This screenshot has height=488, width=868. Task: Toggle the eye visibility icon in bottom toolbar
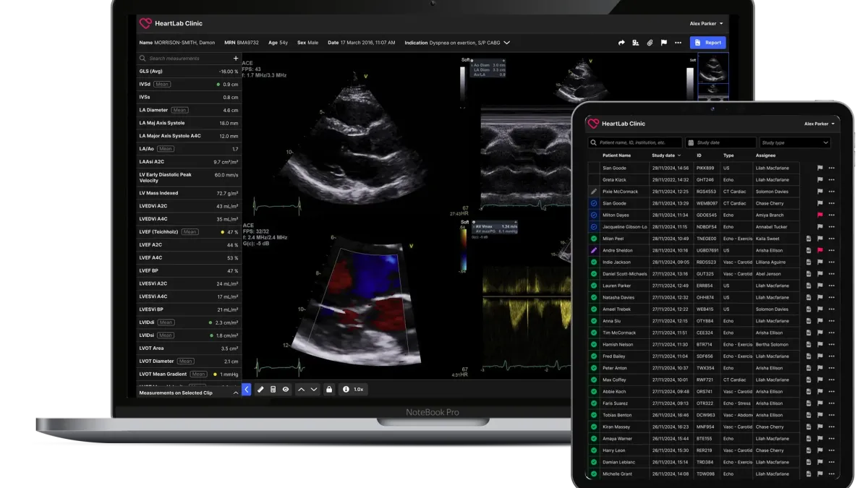[286, 389]
